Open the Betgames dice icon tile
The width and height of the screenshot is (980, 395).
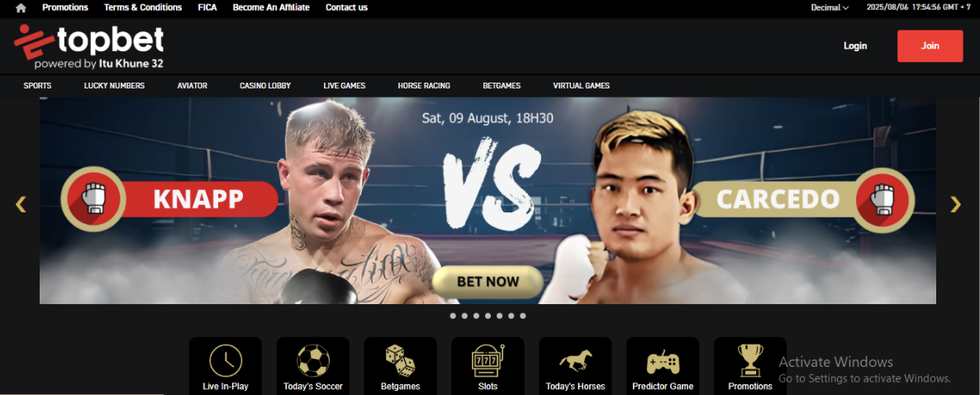tap(401, 366)
